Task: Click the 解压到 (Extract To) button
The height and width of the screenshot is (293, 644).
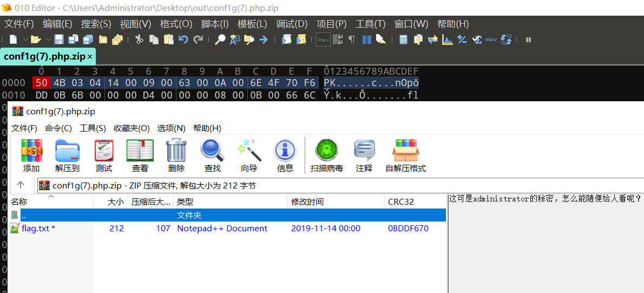Action: coord(67,155)
